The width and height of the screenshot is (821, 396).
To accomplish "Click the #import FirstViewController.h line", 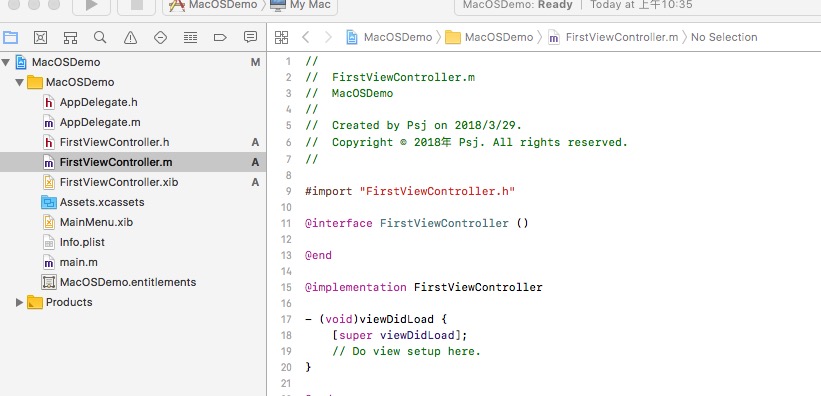I will (410, 191).
